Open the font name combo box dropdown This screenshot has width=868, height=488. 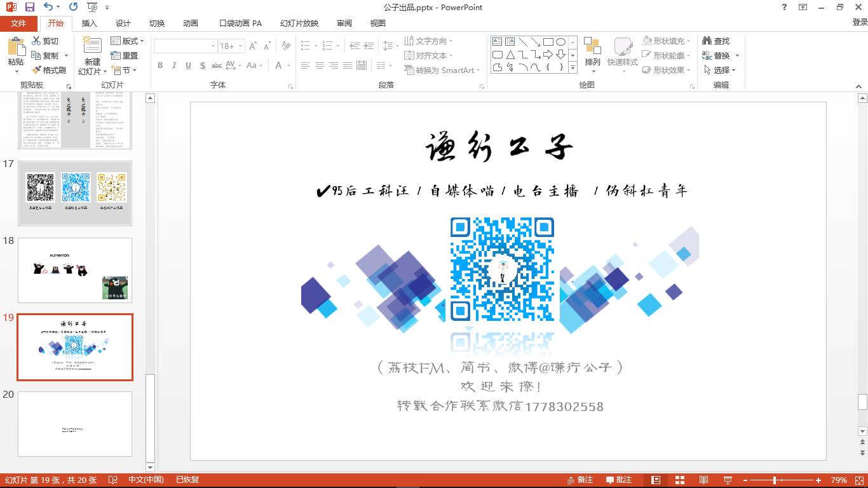point(213,46)
